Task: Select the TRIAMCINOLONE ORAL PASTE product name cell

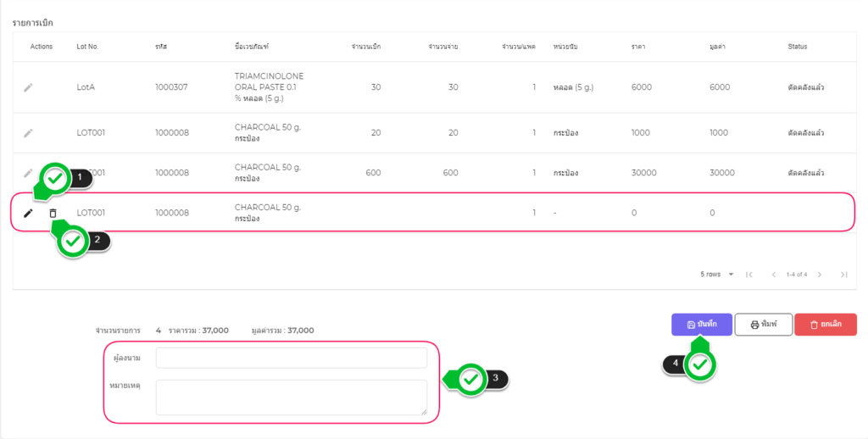Action: click(269, 87)
